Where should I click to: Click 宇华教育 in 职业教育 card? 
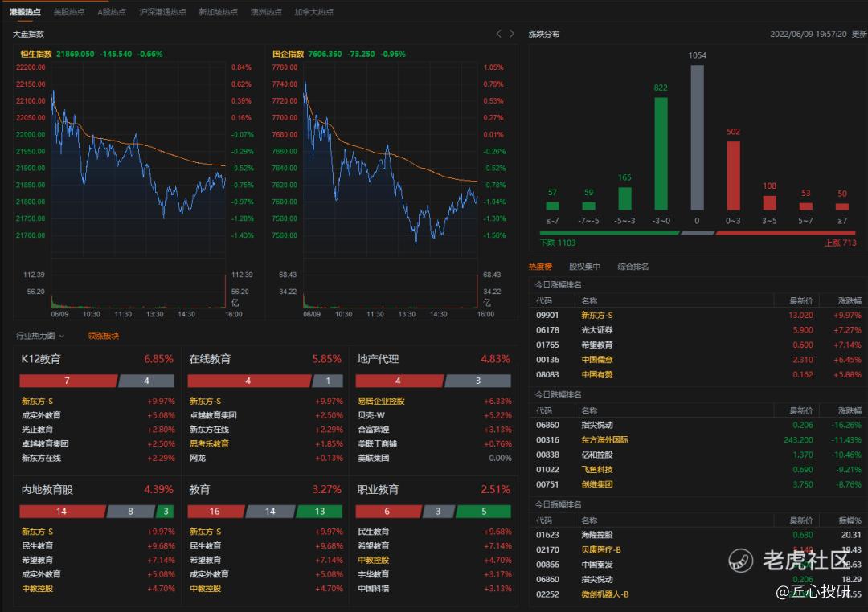[373, 574]
